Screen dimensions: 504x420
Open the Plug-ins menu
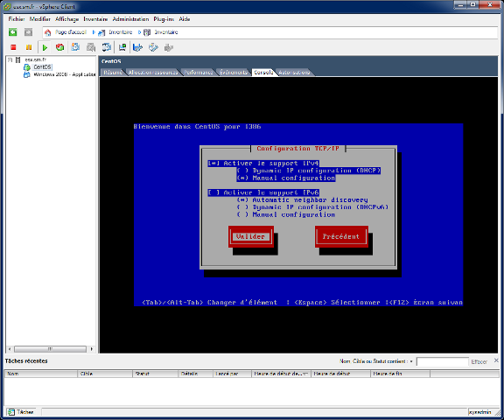point(164,19)
